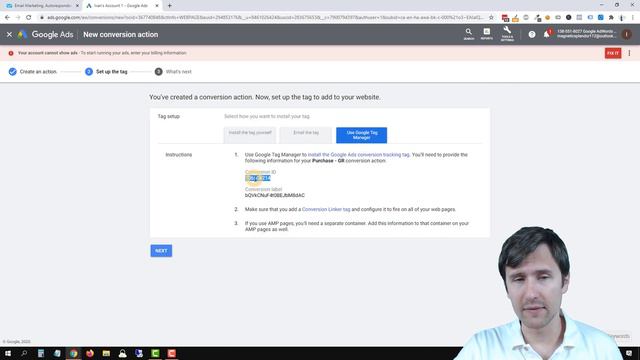Open Chrome three-dot menu

click(x=633, y=18)
